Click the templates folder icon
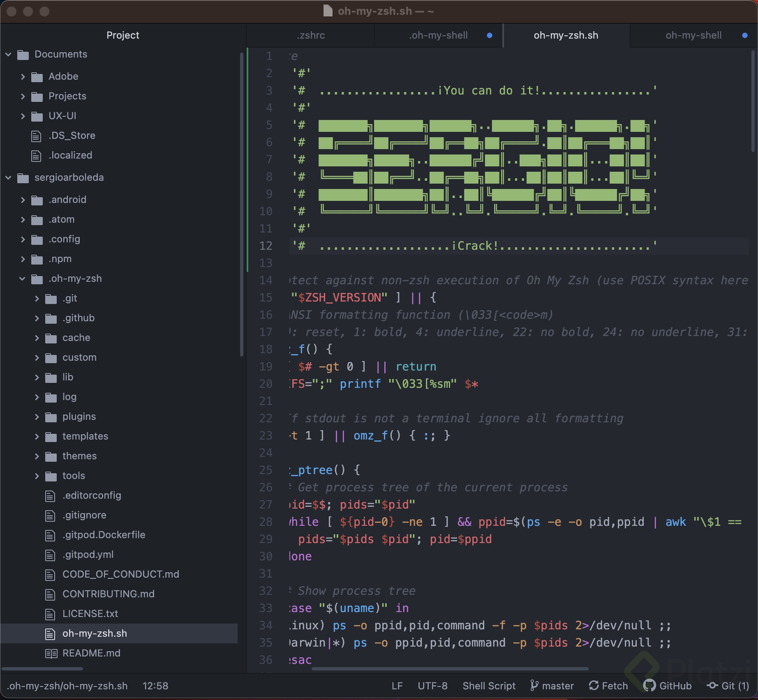Image resolution: width=758 pixels, height=700 pixels. tap(51, 437)
